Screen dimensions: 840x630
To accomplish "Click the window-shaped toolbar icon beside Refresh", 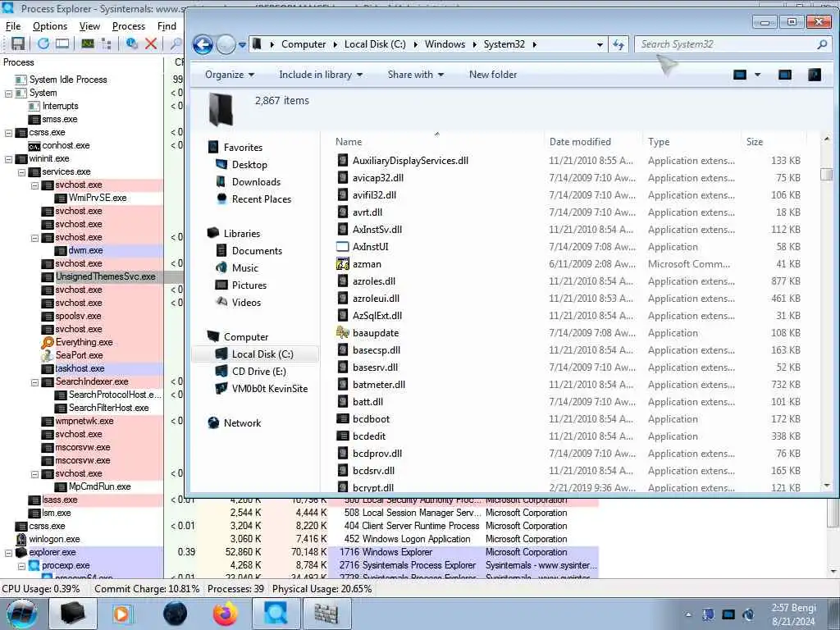I will [x=62, y=43].
